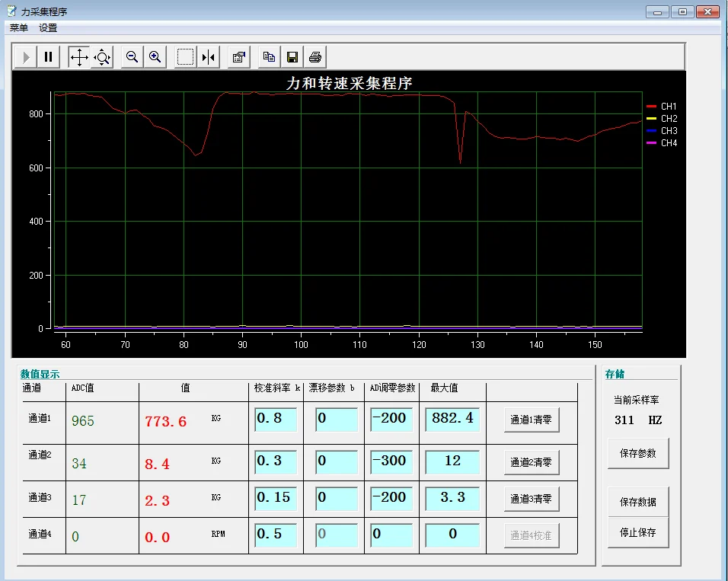Screen dimensions: 728x581
Task: Select the scroll axes crosshair tool
Action: [x=79, y=57]
